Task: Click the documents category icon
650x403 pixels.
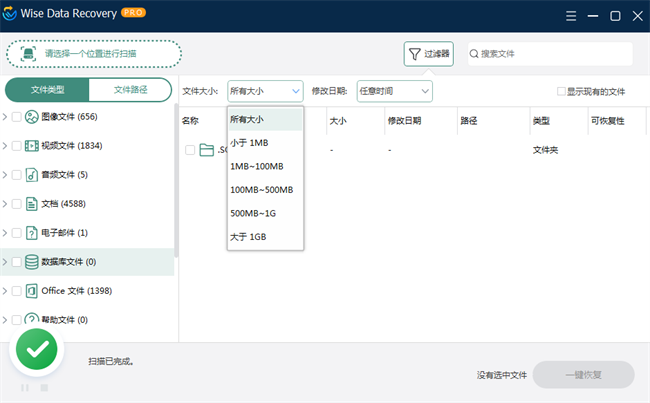Action: (32, 204)
